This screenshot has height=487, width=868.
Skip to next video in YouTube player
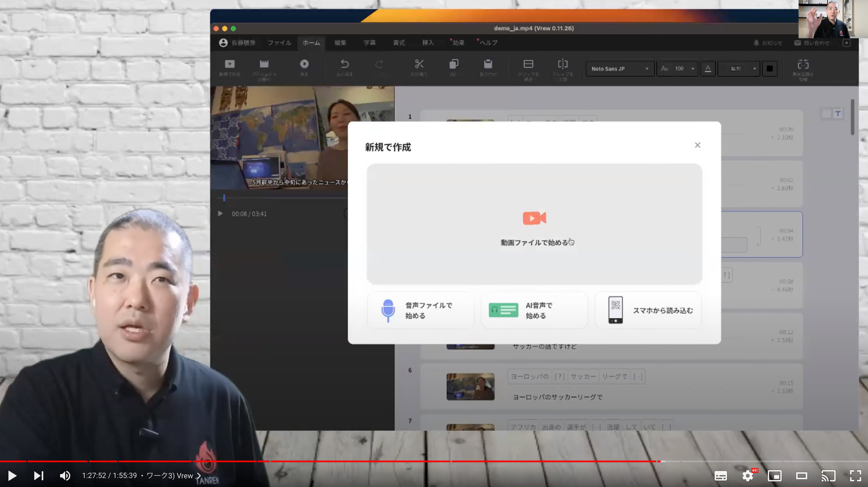[x=38, y=475]
